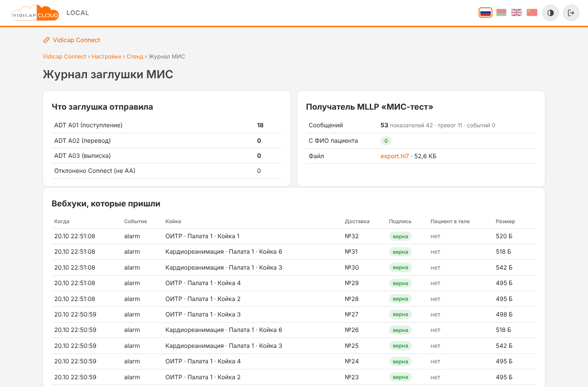The height and width of the screenshot is (387, 588).
Task: Download the export.hl7 file
Action: (x=395, y=156)
